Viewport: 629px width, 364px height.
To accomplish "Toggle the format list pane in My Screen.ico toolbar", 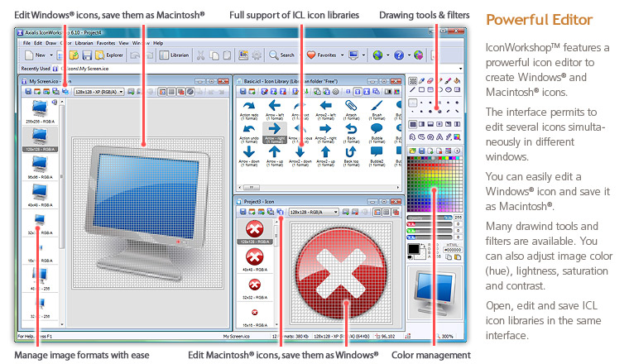I will (x=162, y=92).
